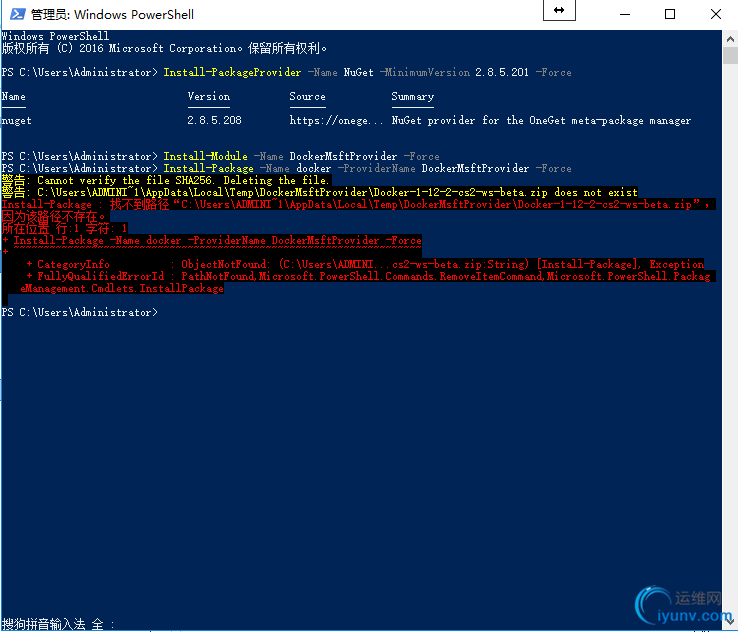Viewport: 738px width, 632px height.
Task: Click the 'CategoryInfo' error line
Action: point(365,264)
